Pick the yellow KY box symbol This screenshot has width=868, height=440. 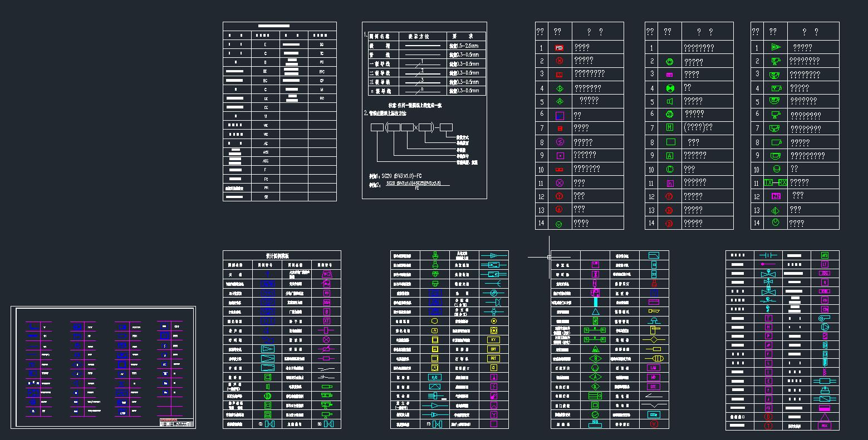[x=493, y=340]
